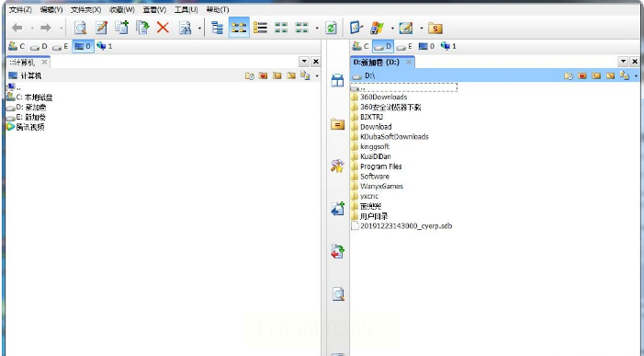Open the 帮助(T) menu
The image size is (644, 356).
[x=217, y=9]
